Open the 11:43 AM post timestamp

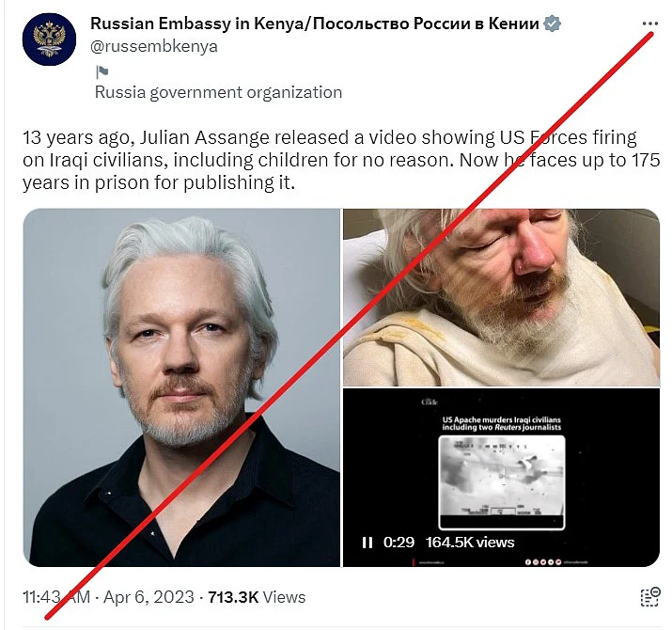click(56, 597)
